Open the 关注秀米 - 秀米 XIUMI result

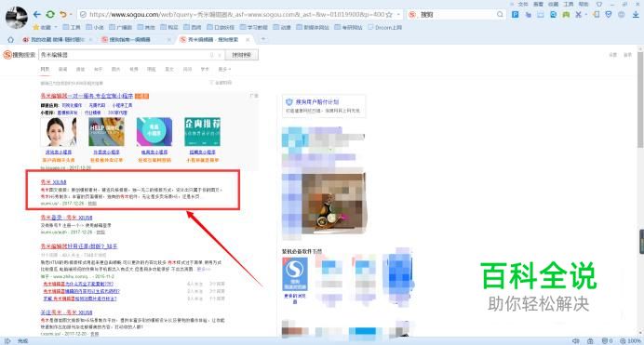(x=66, y=312)
